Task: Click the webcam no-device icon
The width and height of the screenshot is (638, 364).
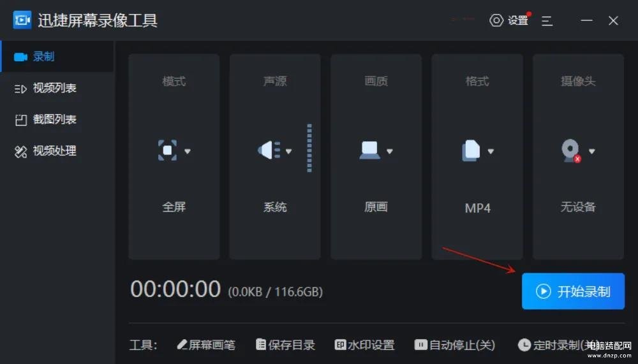Action: click(x=571, y=151)
